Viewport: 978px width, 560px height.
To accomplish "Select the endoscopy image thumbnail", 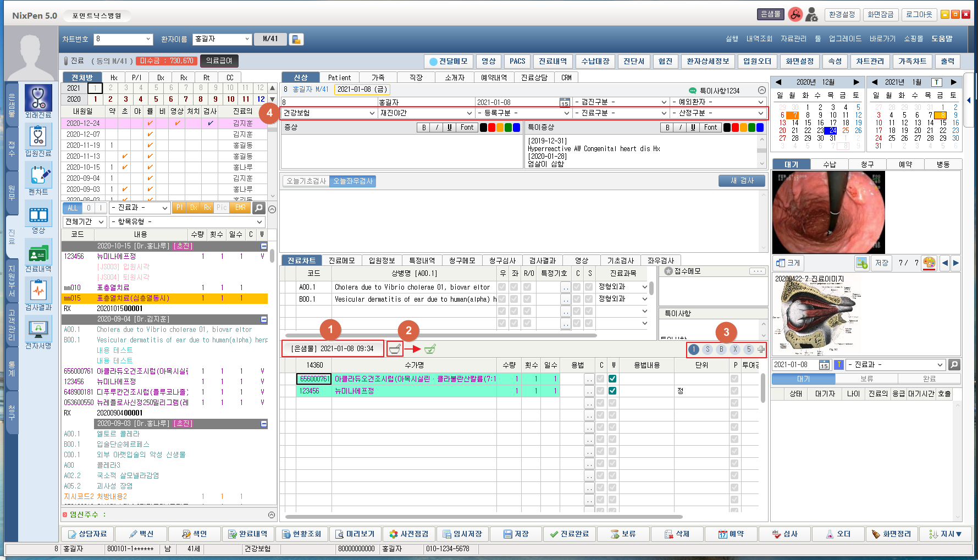I will (828, 212).
